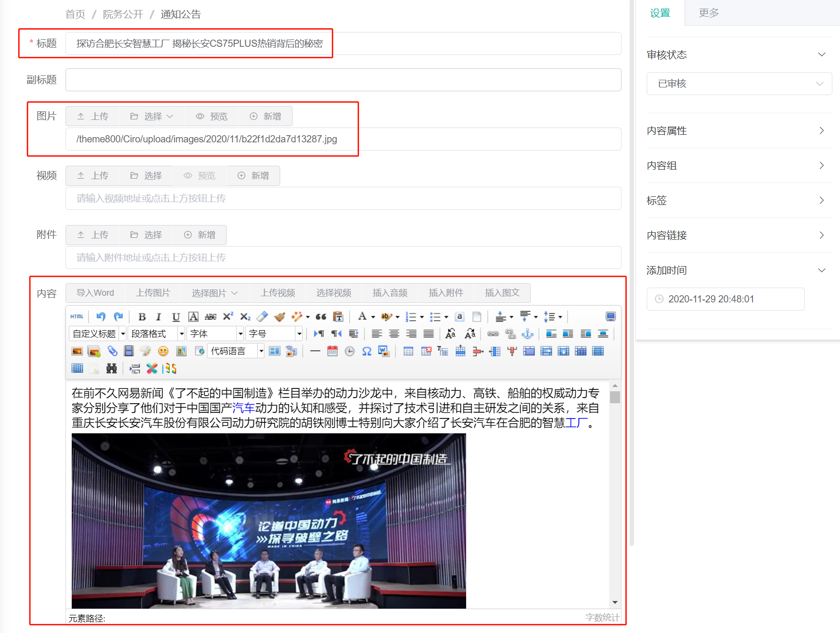Undo the last edit in the editor
Image resolution: width=840 pixels, height=633 pixels.
(100, 316)
